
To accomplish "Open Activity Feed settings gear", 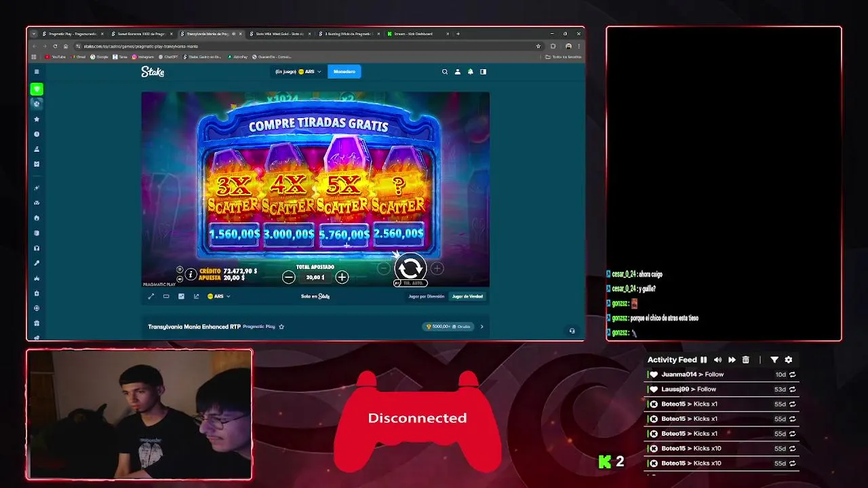I will click(789, 360).
